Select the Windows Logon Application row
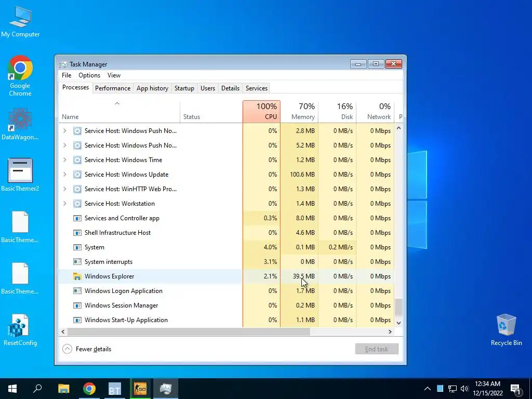 pyautogui.click(x=227, y=291)
